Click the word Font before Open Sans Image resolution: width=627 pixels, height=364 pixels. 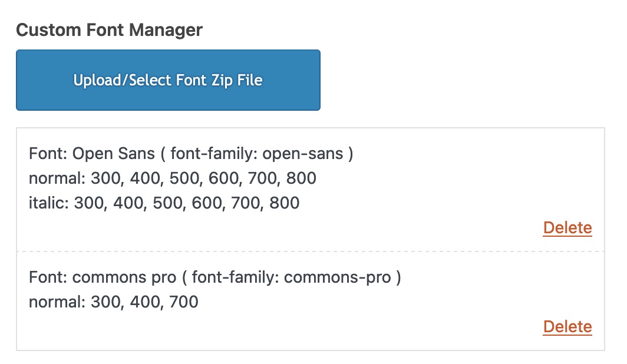click(45, 154)
